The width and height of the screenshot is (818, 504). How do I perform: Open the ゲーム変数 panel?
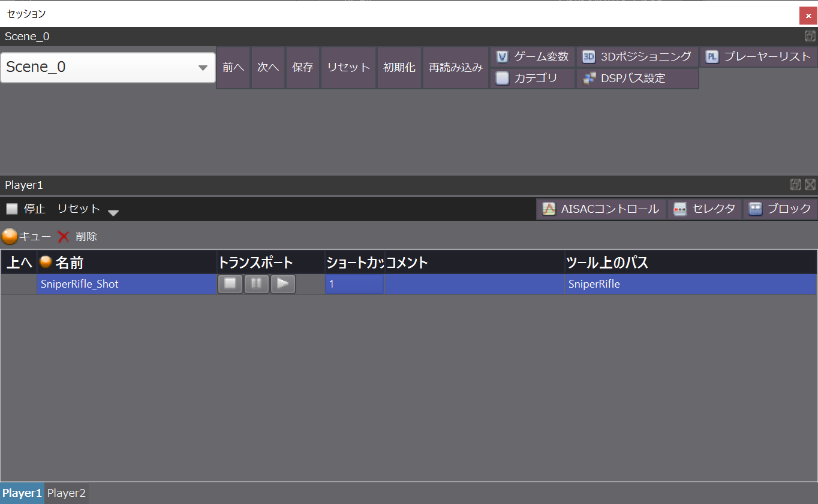[533, 57]
